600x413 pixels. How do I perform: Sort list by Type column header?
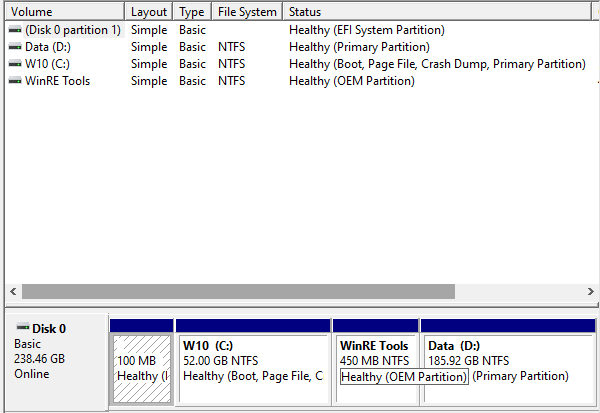pyautogui.click(x=192, y=11)
